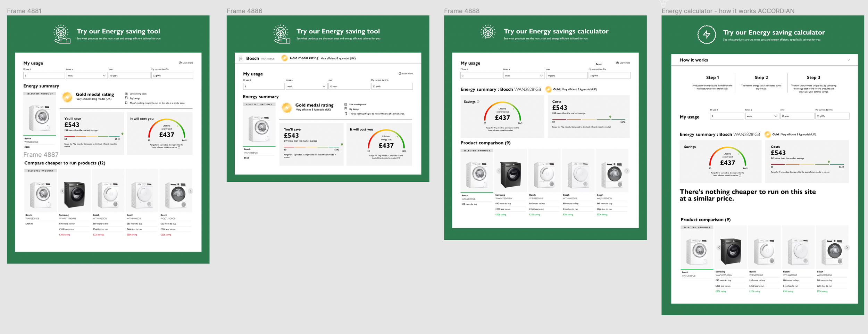Click Compare cheaper to run products (12) heading

[65, 163]
